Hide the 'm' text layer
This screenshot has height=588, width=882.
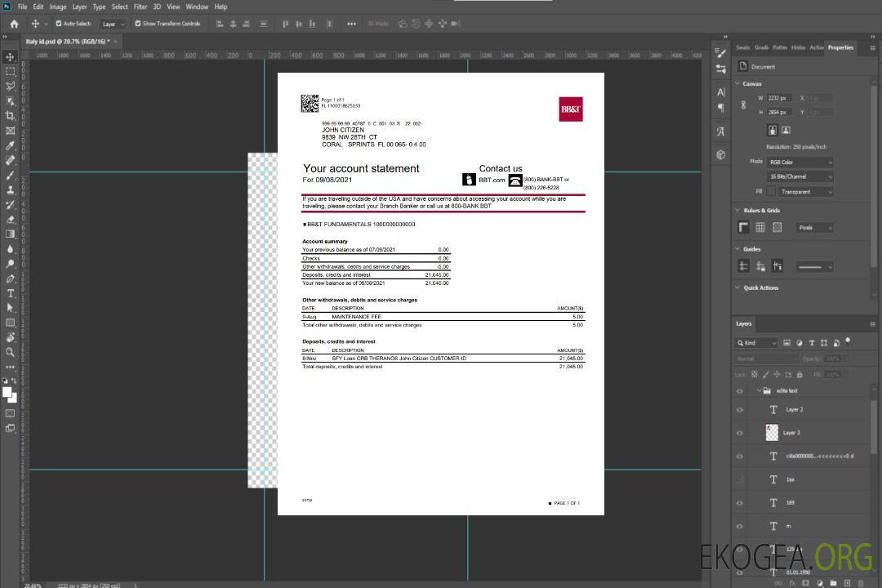point(740,527)
